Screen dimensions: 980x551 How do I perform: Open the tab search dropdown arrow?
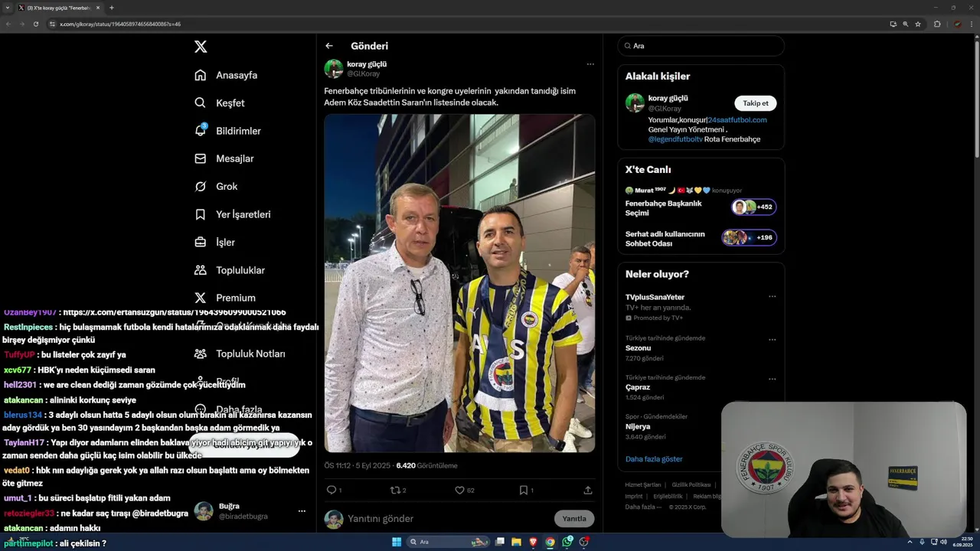click(6, 8)
